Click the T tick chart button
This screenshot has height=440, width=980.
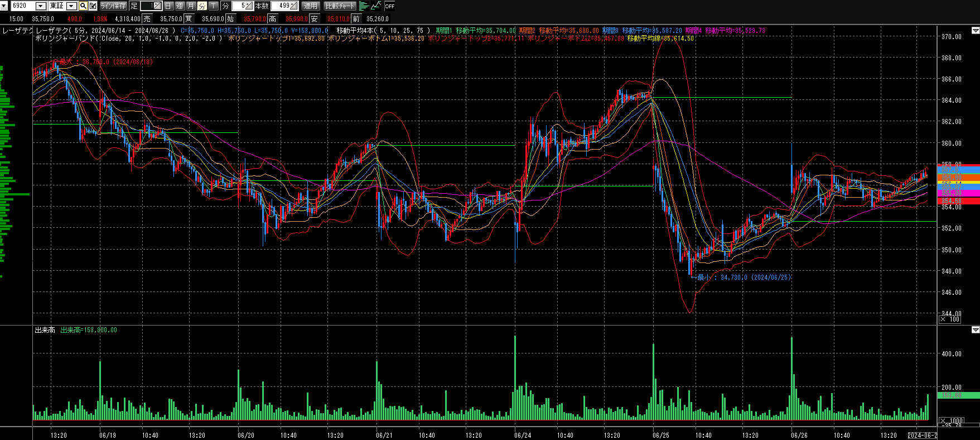point(214,6)
